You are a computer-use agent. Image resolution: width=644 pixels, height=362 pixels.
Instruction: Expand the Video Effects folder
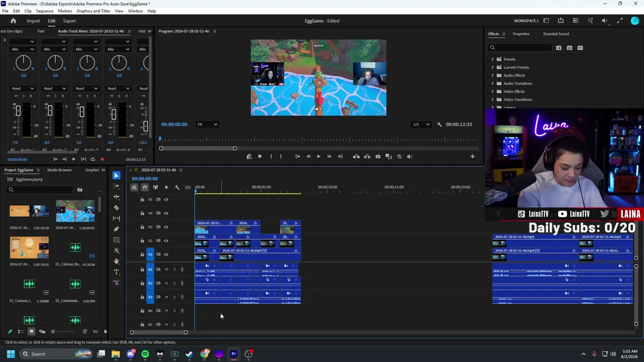coord(493,92)
